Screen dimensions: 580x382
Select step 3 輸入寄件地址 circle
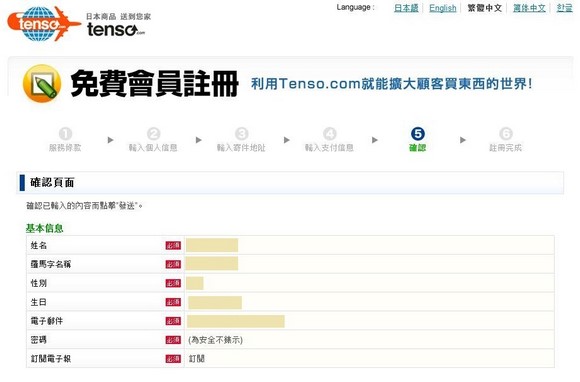tap(242, 133)
